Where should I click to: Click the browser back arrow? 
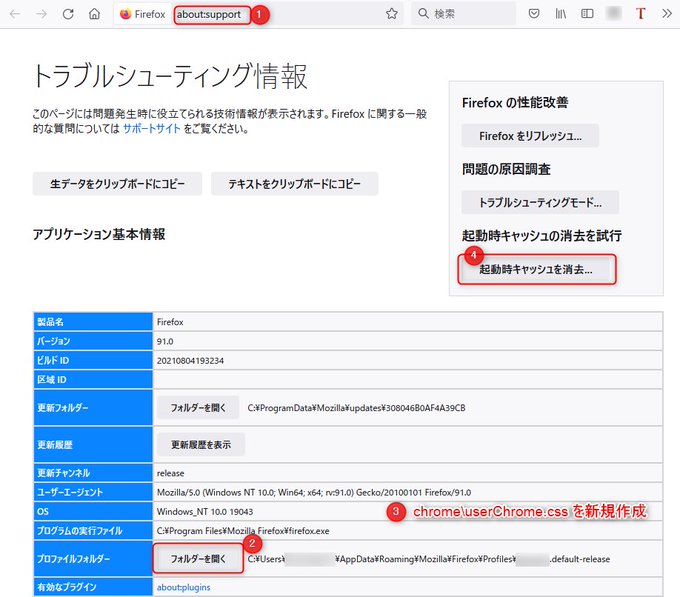[x=15, y=14]
